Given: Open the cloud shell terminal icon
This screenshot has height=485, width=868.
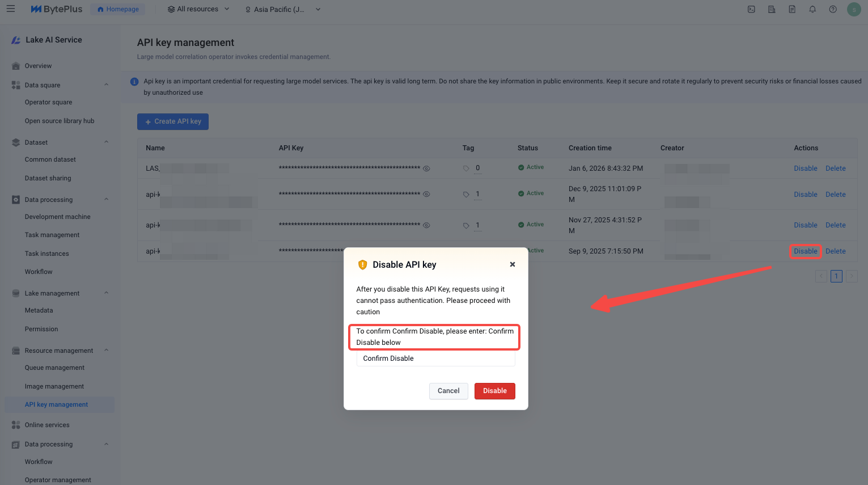Looking at the screenshot, I should coord(751,9).
